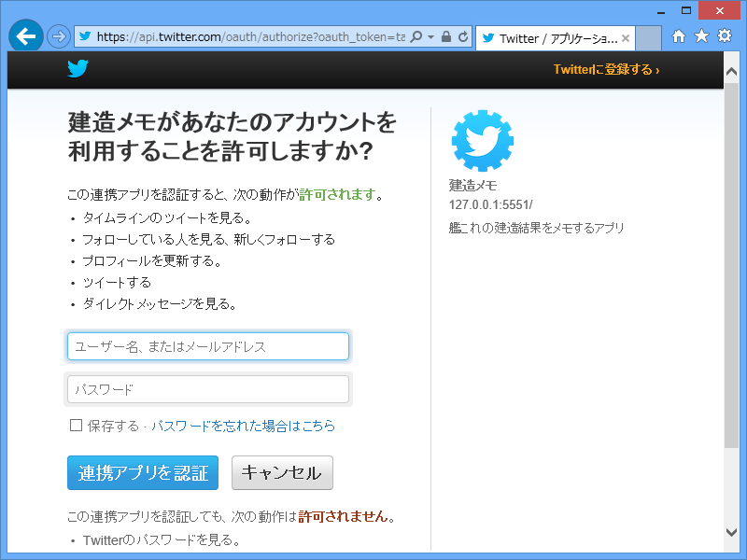Click the 127.0.0.1:5551/ address text

point(491,204)
